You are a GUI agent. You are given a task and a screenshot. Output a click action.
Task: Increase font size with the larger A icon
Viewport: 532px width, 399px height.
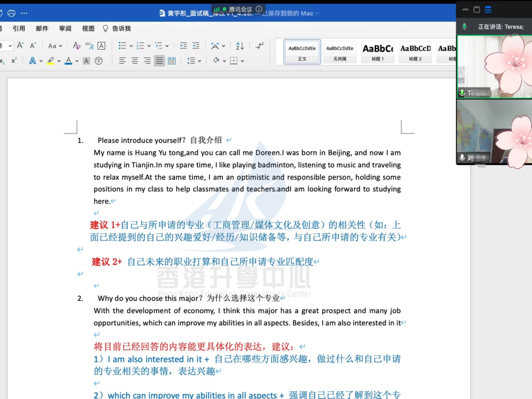pos(20,46)
